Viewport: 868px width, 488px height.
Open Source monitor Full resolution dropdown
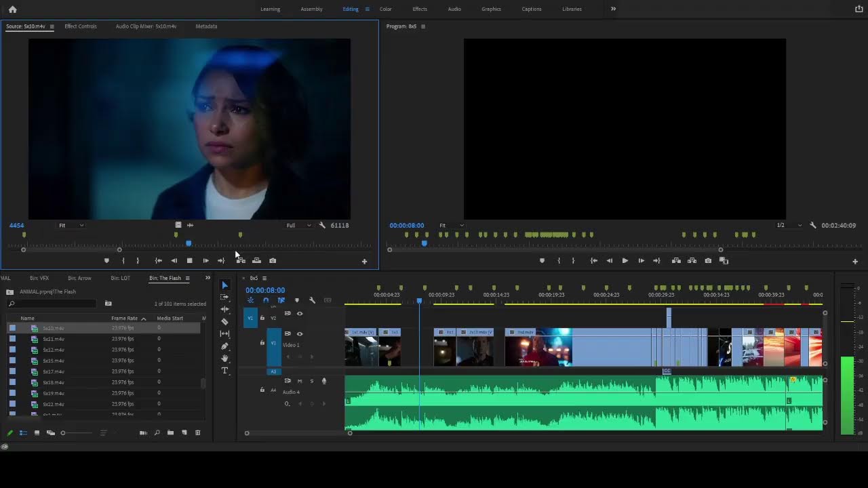298,225
